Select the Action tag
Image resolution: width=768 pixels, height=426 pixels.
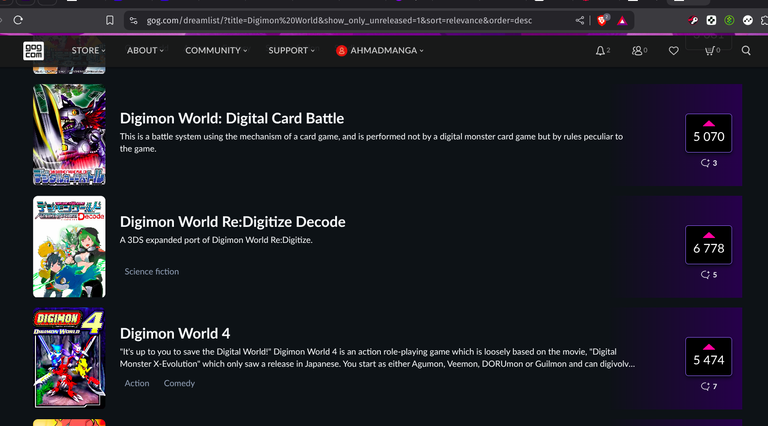137,383
